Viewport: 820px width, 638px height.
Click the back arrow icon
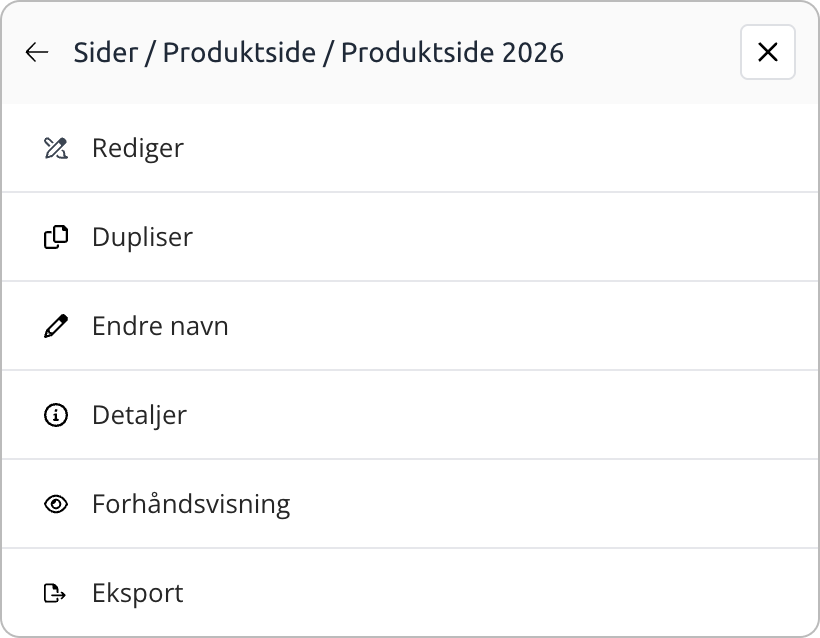37,52
